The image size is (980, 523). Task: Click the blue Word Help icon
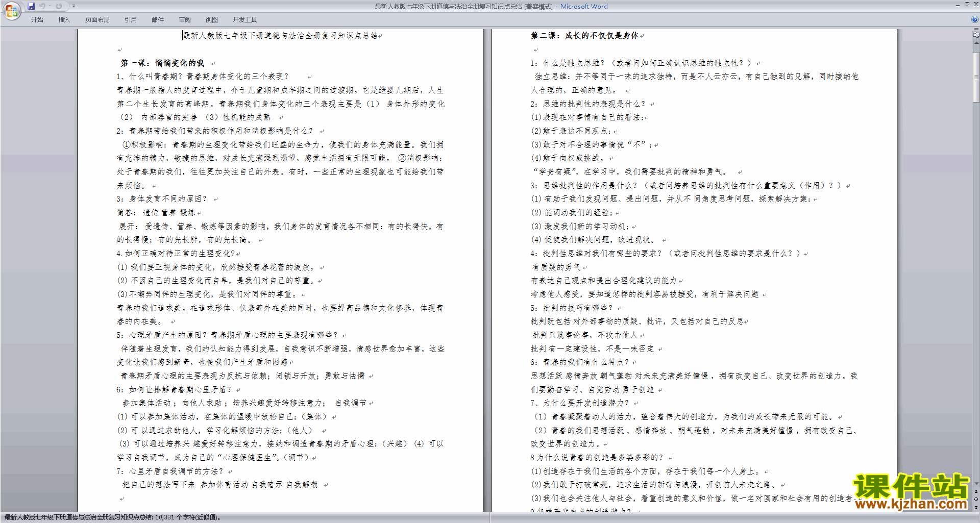975,19
